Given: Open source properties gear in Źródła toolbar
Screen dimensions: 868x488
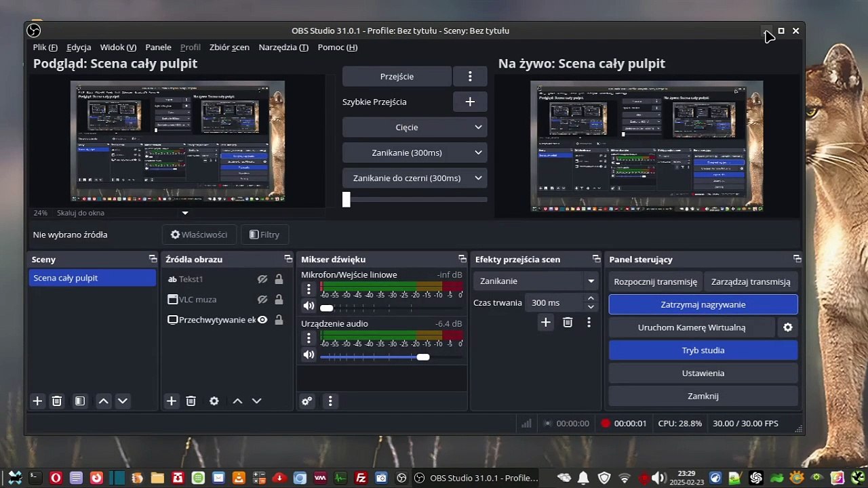Looking at the screenshot, I should (x=214, y=401).
